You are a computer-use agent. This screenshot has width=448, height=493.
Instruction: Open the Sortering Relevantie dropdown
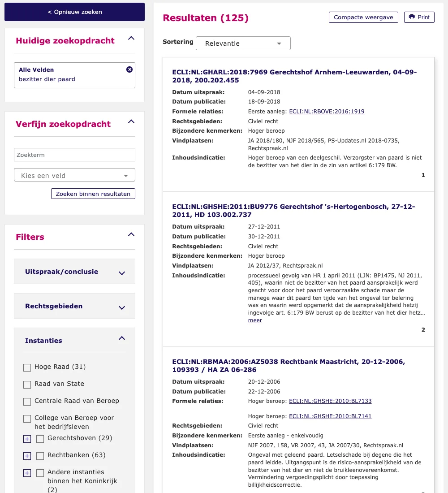pyautogui.click(x=243, y=43)
